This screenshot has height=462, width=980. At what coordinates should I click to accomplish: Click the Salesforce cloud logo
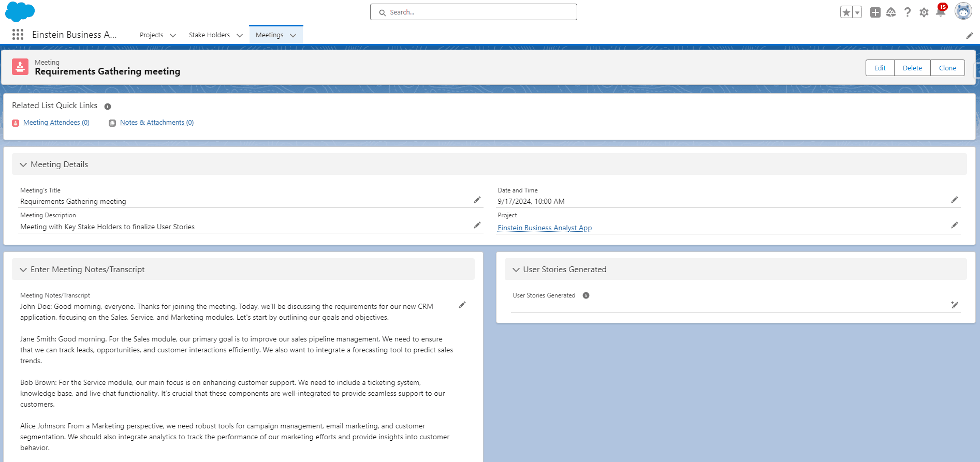20,12
